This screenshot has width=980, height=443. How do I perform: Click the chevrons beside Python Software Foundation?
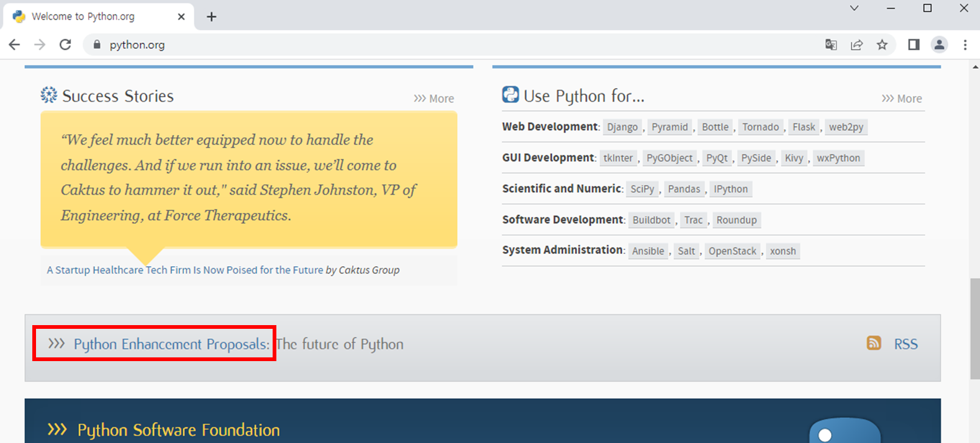point(57,429)
